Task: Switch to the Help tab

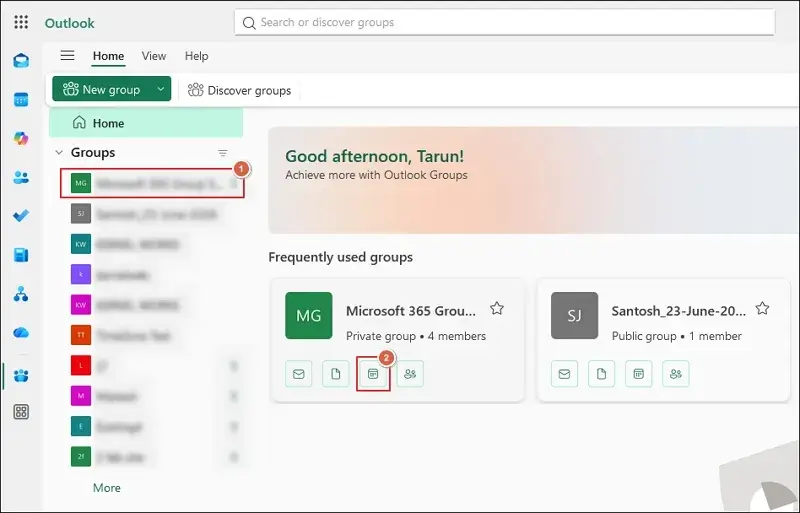Action: pos(196,56)
